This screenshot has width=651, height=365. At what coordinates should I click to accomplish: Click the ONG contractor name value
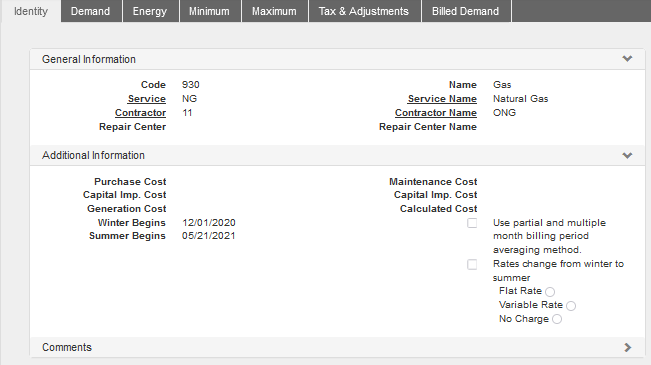tap(504, 113)
